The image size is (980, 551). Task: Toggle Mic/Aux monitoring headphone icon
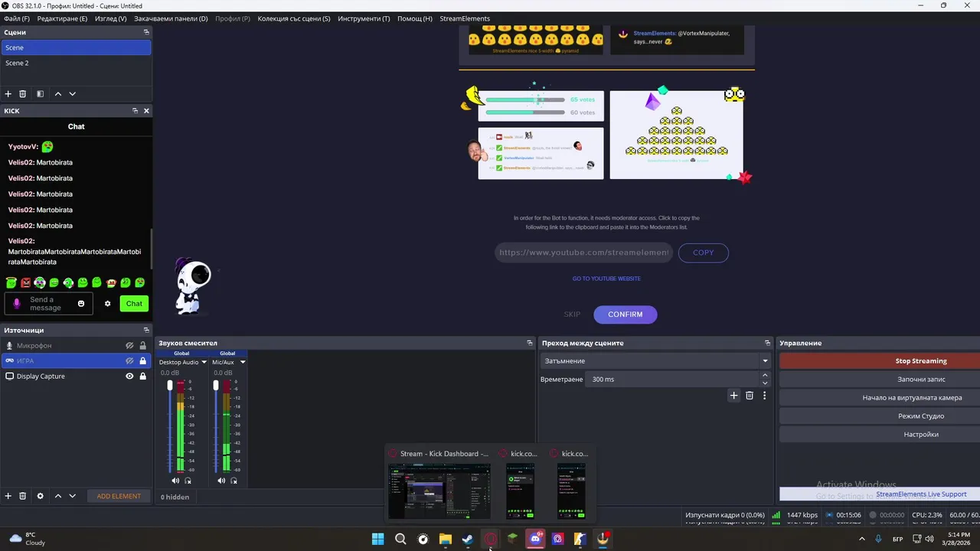234,481
